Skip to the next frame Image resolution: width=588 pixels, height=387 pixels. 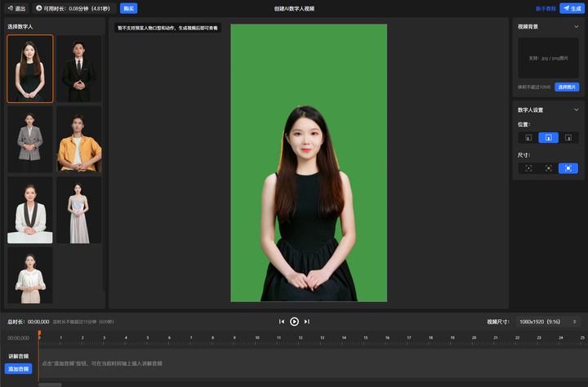(x=307, y=322)
